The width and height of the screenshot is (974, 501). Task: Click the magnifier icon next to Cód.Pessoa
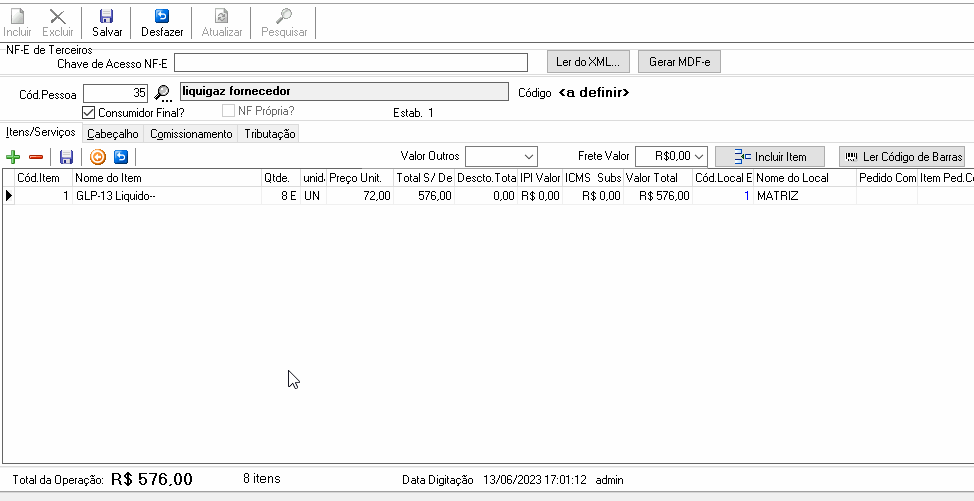pyautogui.click(x=163, y=94)
